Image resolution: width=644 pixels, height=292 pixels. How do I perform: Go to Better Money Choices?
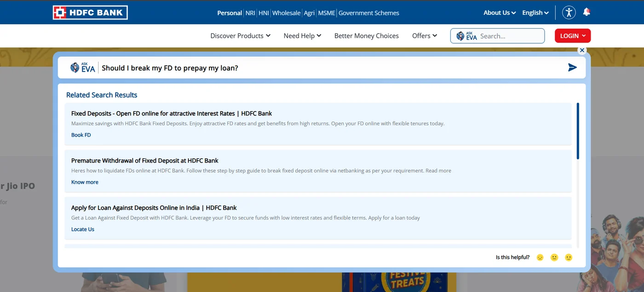click(367, 36)
